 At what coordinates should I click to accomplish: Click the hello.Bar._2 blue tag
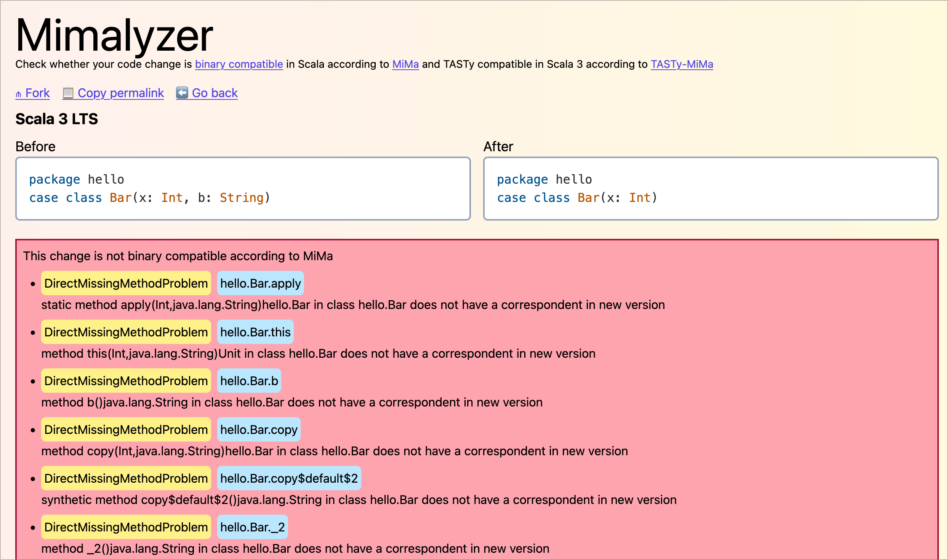click(x=252, y=527)
